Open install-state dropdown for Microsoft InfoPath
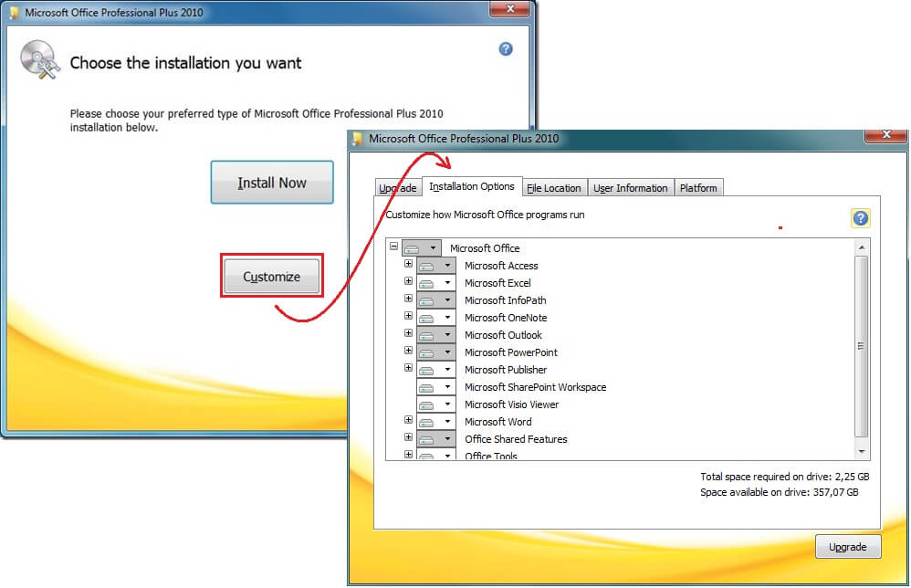This screenshot has height=588, width=911. click(x=435, y=300)
